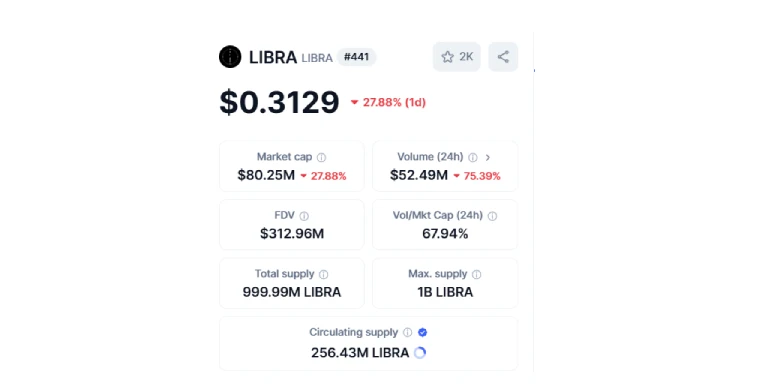Click the FDV info icon
Viewport: 783px width, 388px height.
[x=304, y=216]
